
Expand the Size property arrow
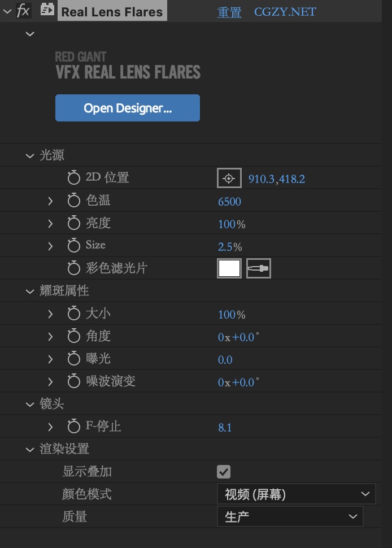tap(50, 246)
